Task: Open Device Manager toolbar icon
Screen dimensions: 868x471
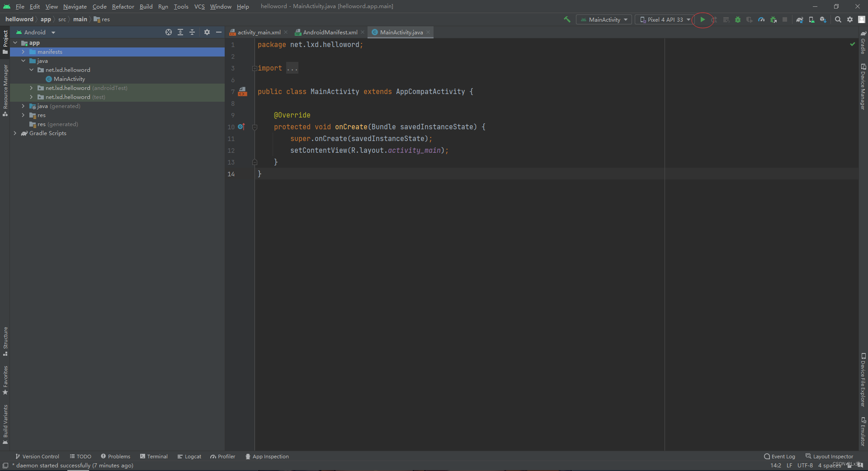Action: (x=811, y=19)
